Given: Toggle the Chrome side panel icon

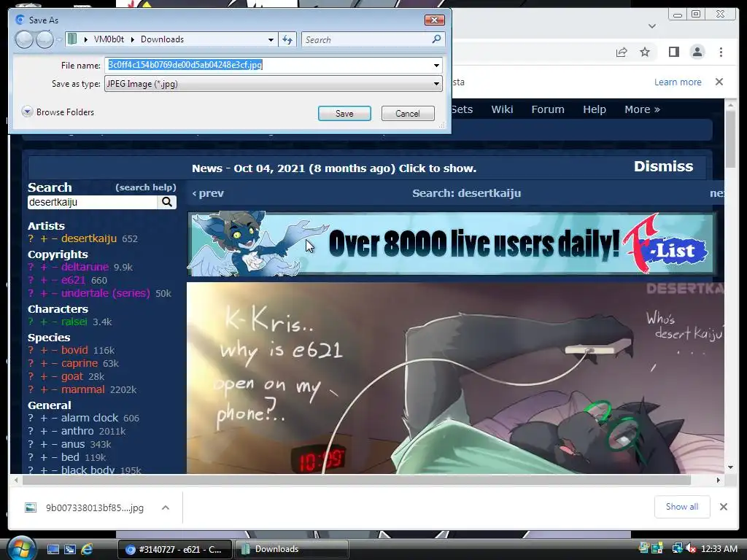Looking at the screenshot, I should [673, 52].
